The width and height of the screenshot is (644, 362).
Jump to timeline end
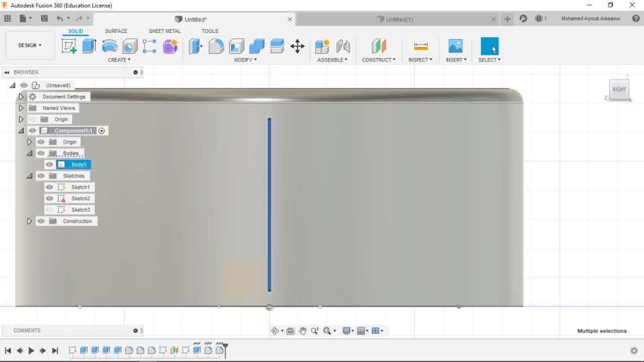pos(55,351)
